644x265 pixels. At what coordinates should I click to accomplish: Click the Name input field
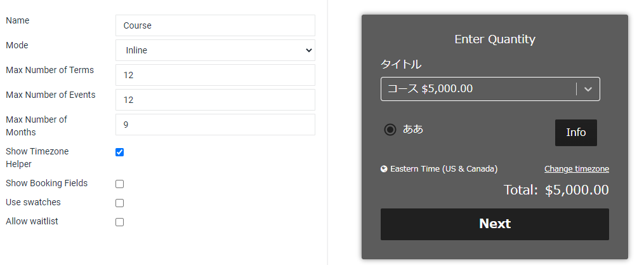pyautogui.click(x=215, y=25)
